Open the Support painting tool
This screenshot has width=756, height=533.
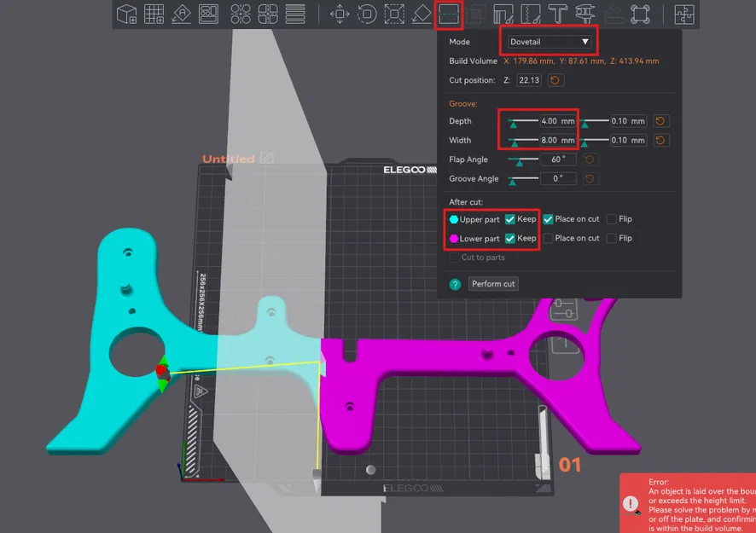(x=503, y=14)
